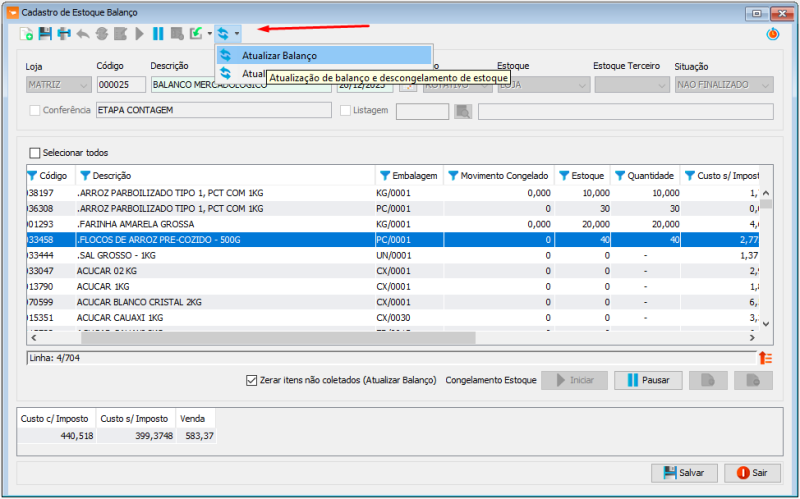The height and width of the screenshot is (499, 800).
Task: Click the blue pause icon in toolbar
Action: coord(158,34)
